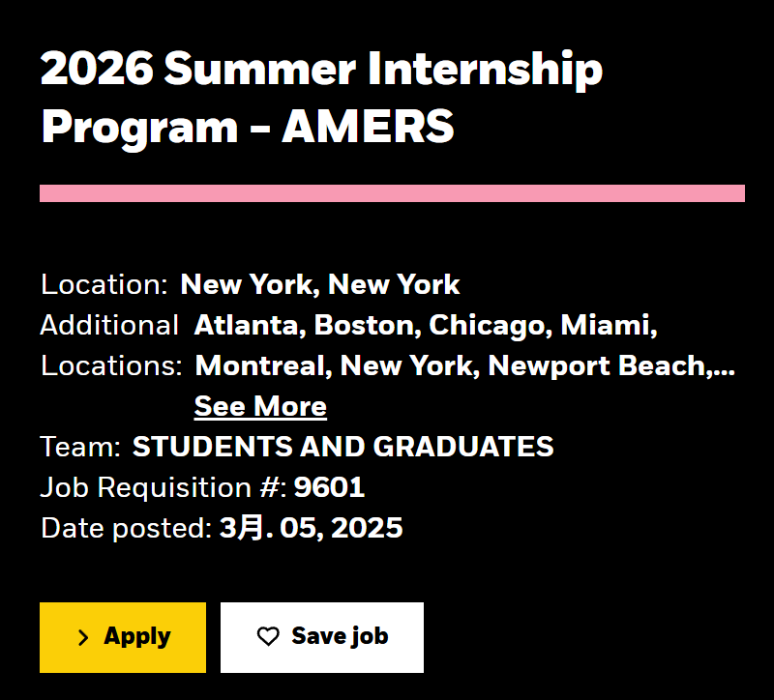This screenshot has width=774, height=700.
Task: Click the 'Job Requisition #:' label
Action: pos(164,488)
